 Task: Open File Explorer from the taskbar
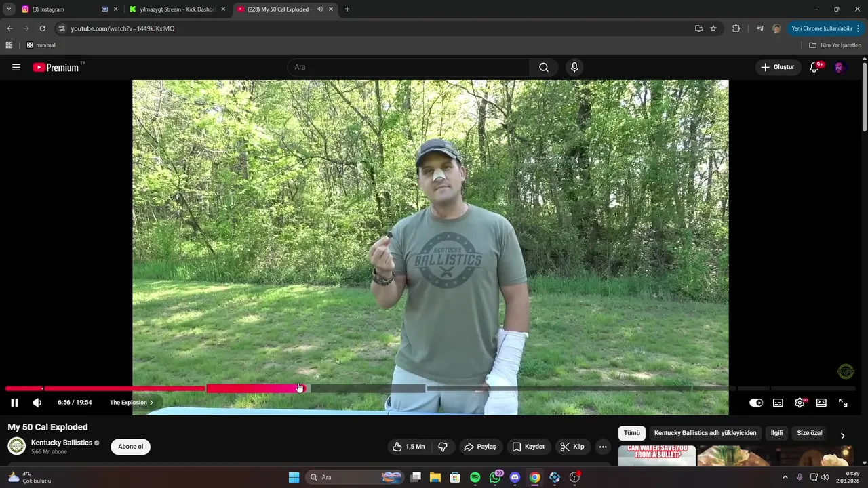click(435, 477)
